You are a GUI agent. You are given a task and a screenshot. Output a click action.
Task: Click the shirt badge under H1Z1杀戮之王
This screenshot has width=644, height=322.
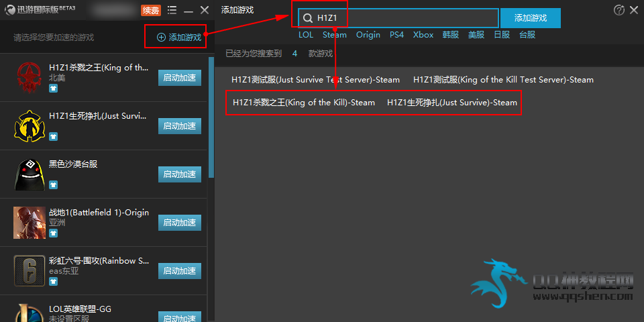(54, 89)
